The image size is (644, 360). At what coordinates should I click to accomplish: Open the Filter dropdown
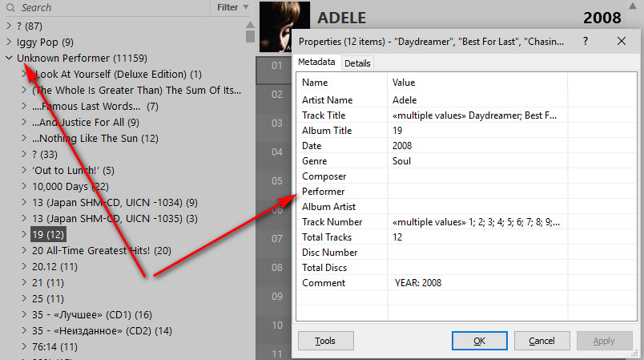233,7
